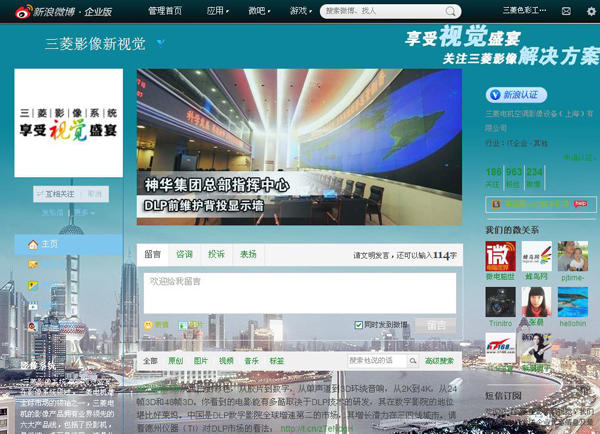Switch to the 咨询 tab
Screen dimensions: 600x434
[185, 255]
